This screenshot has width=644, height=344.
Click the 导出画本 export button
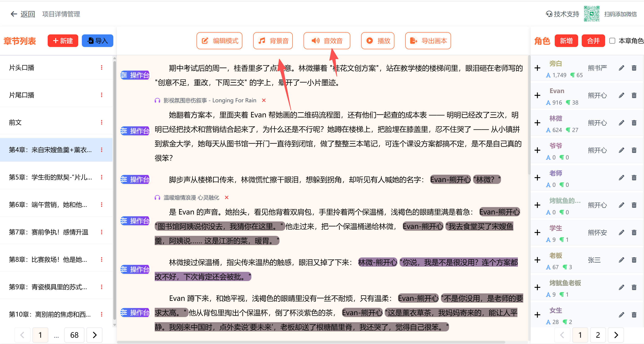(x=428, y=41)
